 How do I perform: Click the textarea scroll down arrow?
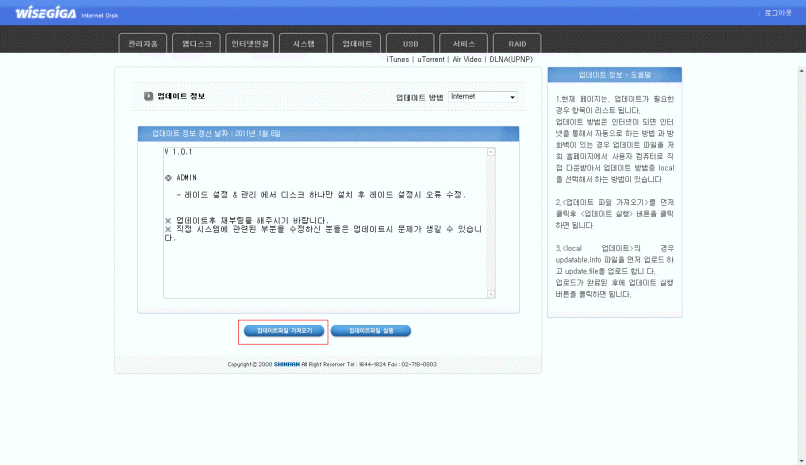point(490,295)
